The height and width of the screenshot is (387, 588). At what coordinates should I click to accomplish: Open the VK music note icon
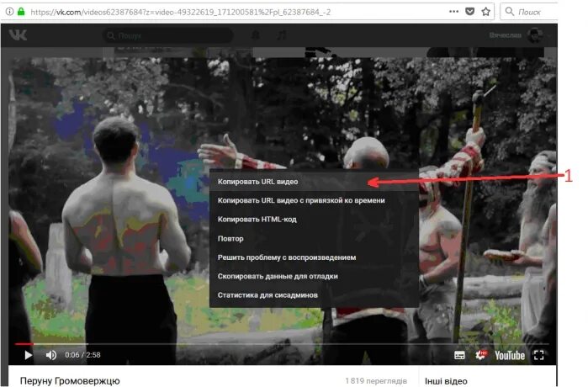pyautogui.click(x=282, y=35)
